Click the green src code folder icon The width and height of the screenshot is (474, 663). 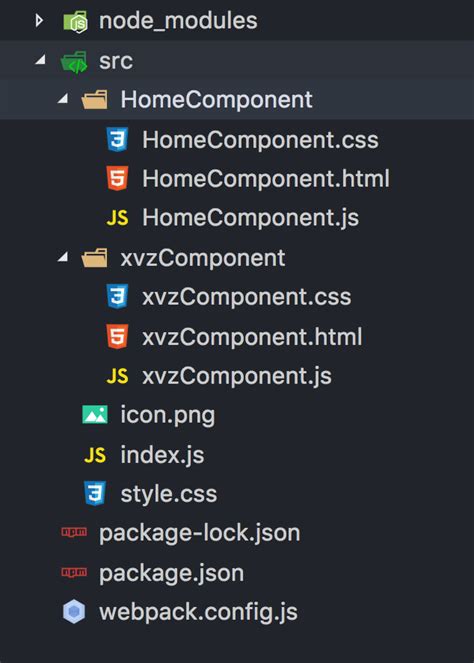tap(74, 62)
